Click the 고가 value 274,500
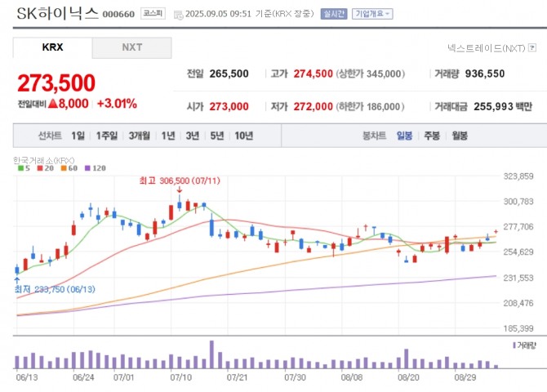Screen dimensions: 547x392 click(313, 73)
